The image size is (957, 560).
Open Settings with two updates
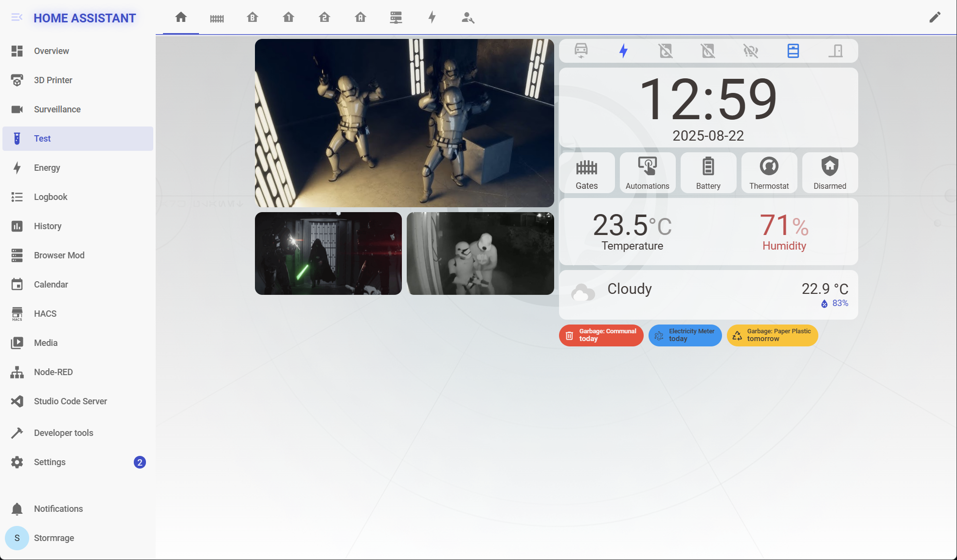pyautogui.click(x=78, y=462)
